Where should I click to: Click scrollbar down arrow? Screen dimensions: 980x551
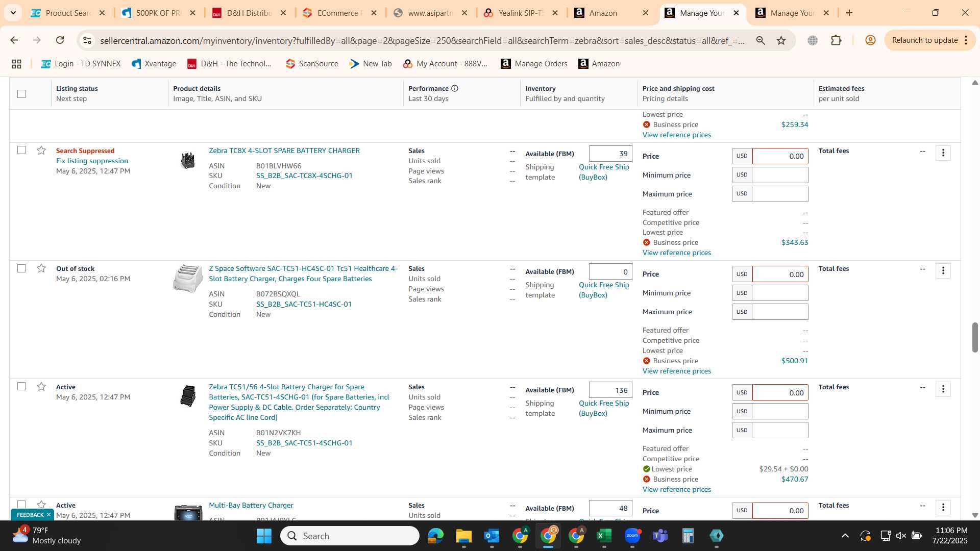975,515
